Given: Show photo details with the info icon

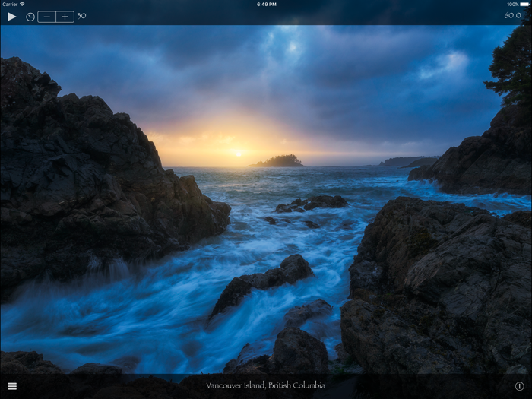Looking at the screenshot, I should click(520, 386).
